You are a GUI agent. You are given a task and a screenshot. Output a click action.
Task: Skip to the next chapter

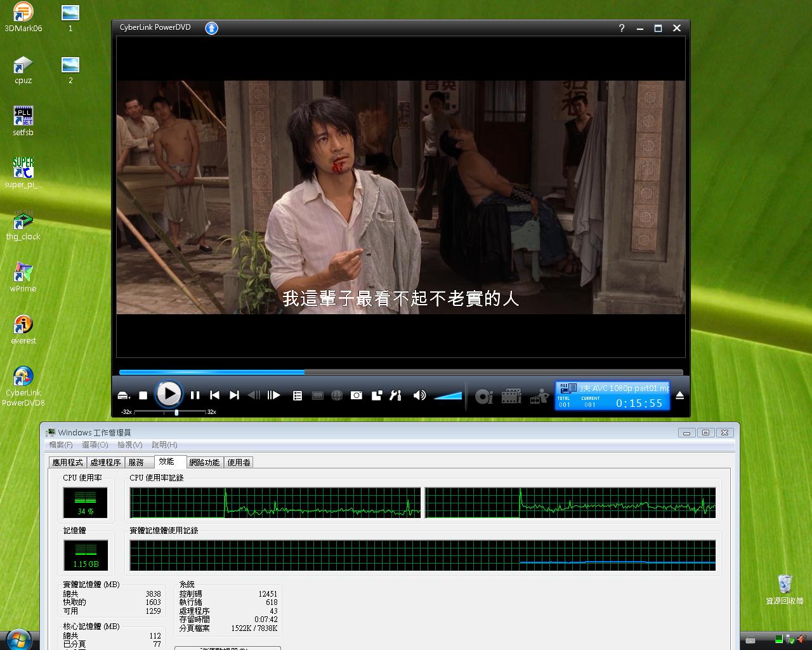click(234, 395)
